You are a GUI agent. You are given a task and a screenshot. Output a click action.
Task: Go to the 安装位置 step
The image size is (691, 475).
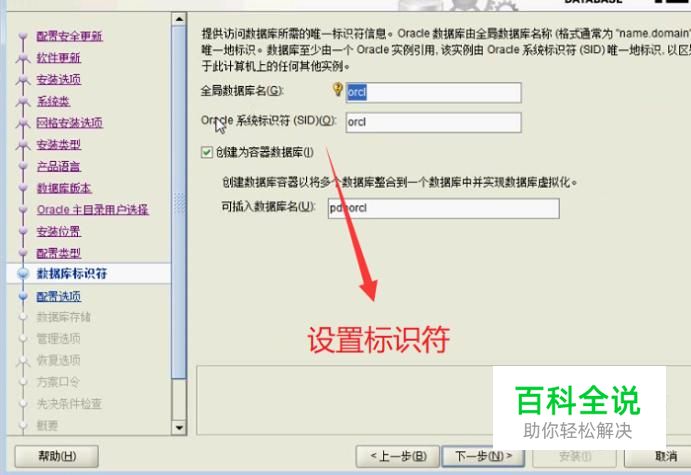click(59, 231)
